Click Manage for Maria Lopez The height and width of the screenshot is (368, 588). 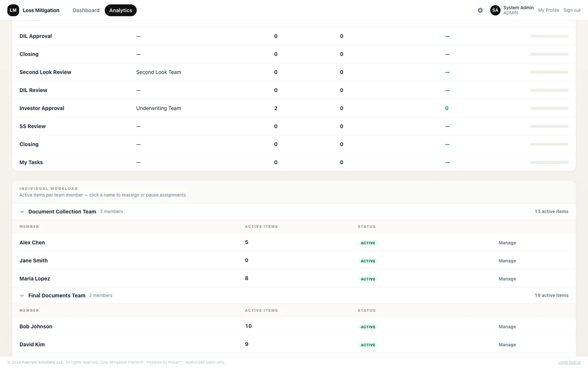(507, 279)
